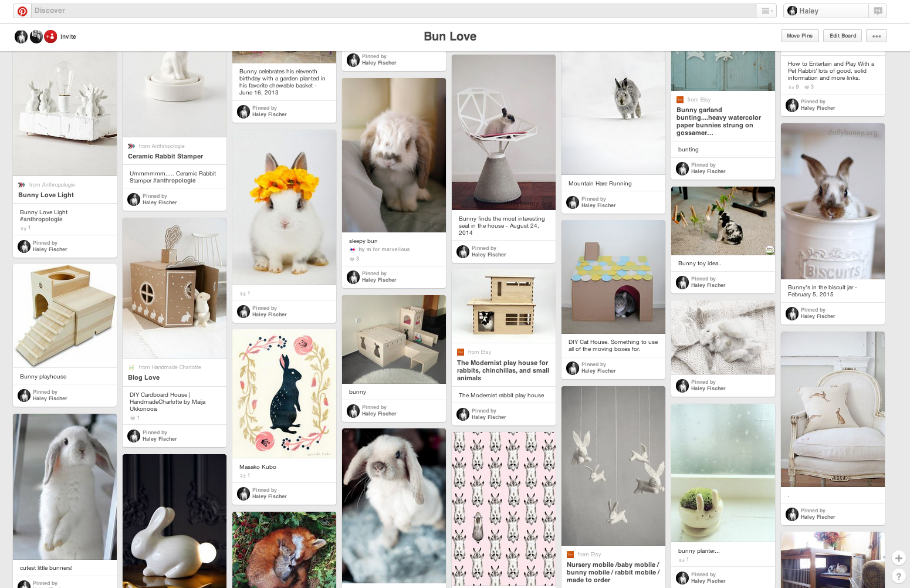Open the bunny in biscuit jar image
The width and height of the screenshot is (910, 588).
point(833,201)
